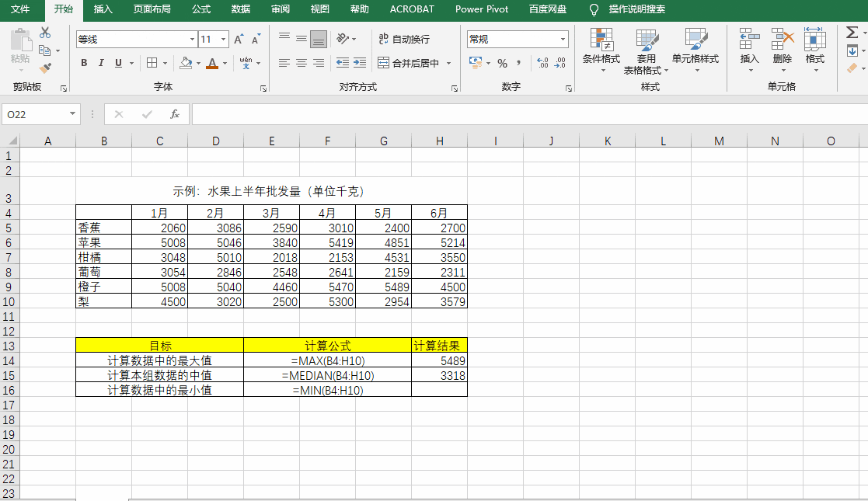Toggle center text alignment
Viewport: 868px width, 501px height.
(301, 63)
